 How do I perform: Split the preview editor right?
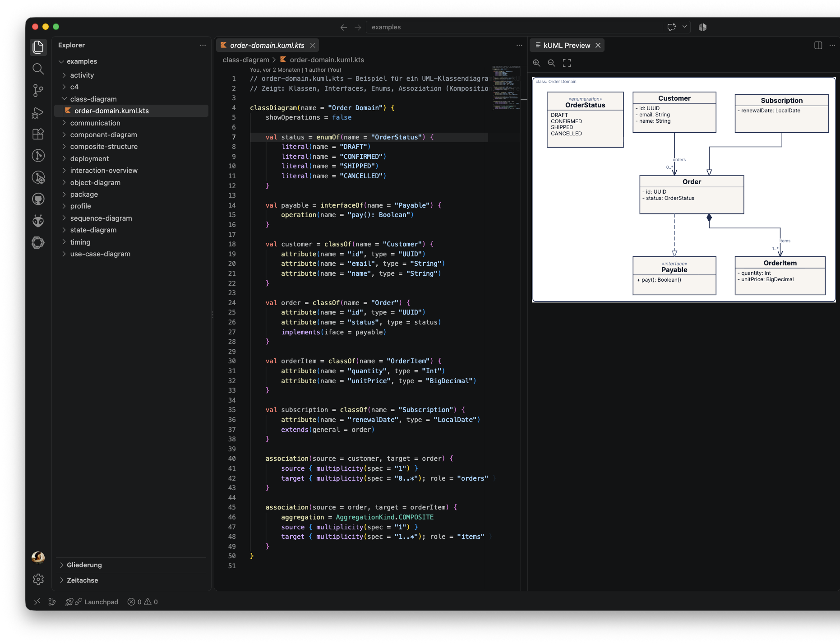pyautogui.click(x=818, y=45)
